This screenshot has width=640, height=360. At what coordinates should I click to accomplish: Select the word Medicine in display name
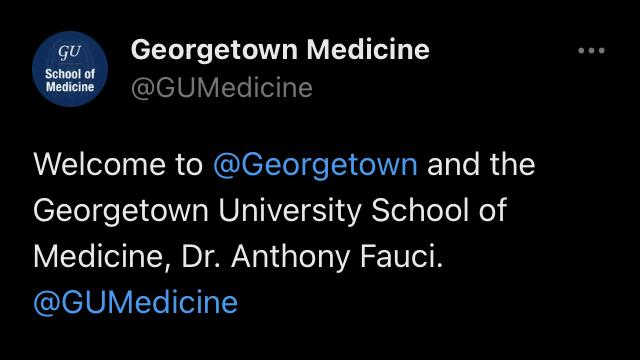pyautogui.click(x=368, y=49)
